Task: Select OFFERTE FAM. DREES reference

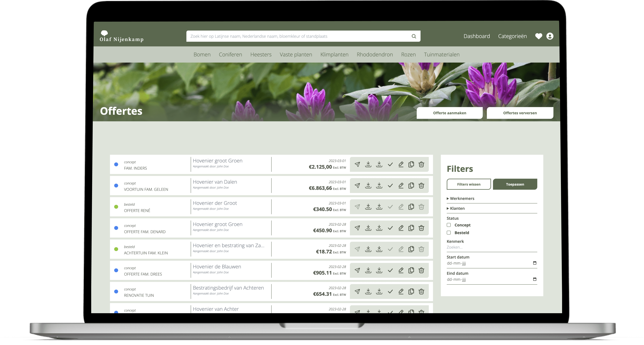Action: (x=143, y=274)
